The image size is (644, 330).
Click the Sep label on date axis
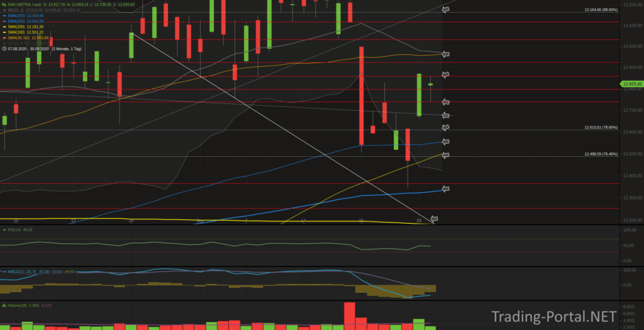(200, 221)
